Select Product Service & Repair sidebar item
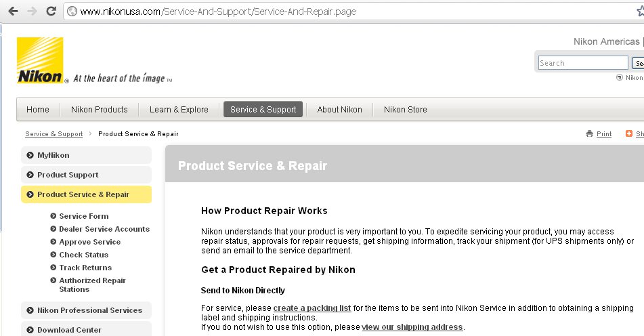Viewport: 644px width, 336px height. 86,194
